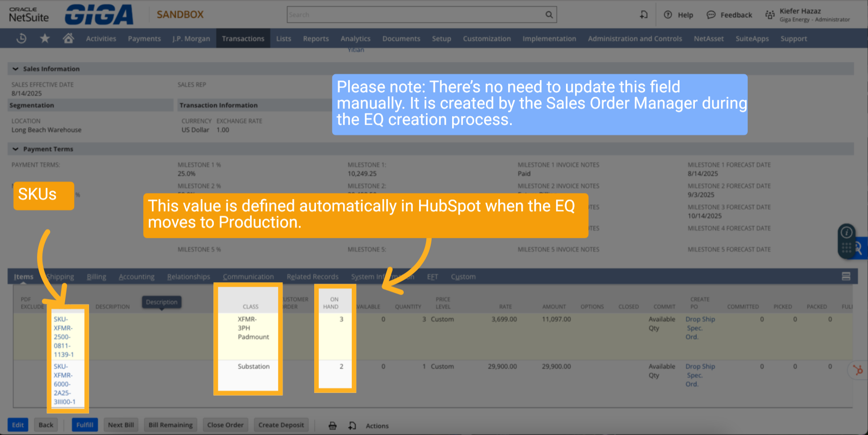Open the Actions menu
This screenshot has height=435, width=868.
(x=377, y=426)
